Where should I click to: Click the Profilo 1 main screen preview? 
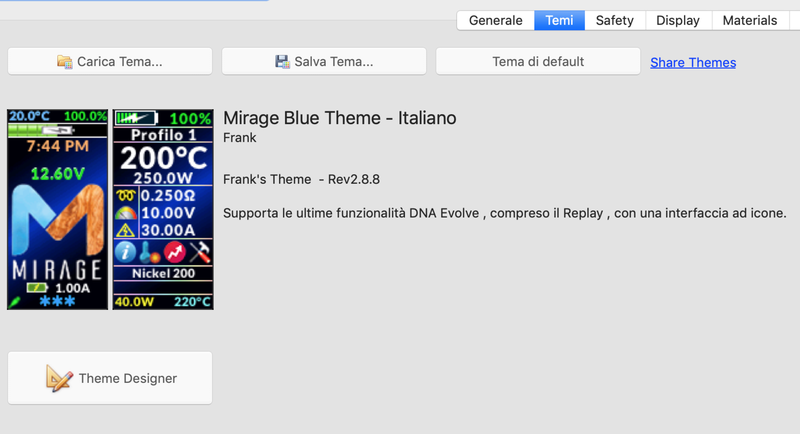[163, 209]
